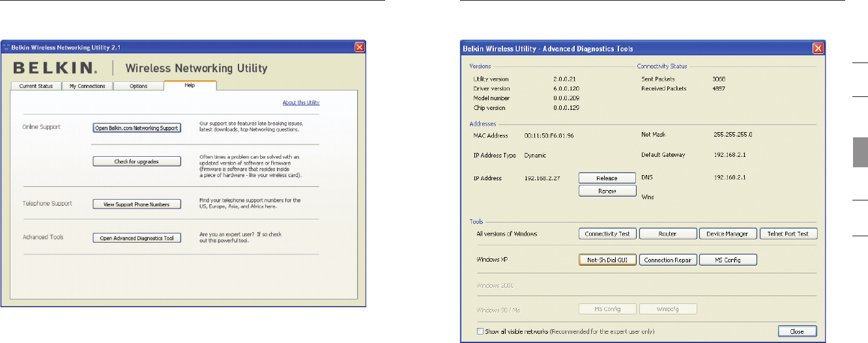Click the IP Address value 192.168.2.27

point(542,177)
